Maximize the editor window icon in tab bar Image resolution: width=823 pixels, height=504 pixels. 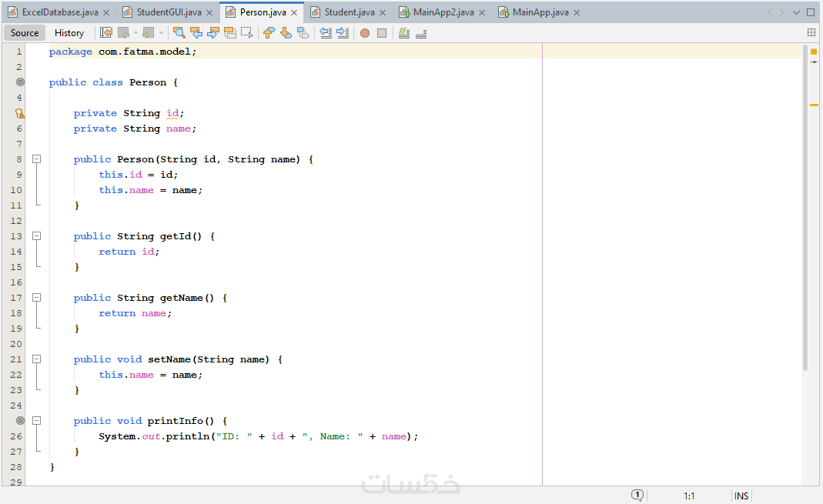coord(811,12)
